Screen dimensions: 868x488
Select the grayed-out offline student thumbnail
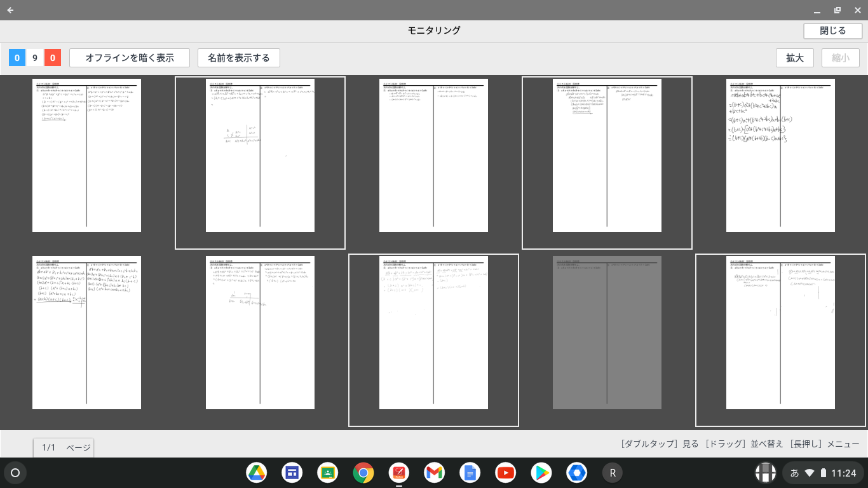point(607,332)
